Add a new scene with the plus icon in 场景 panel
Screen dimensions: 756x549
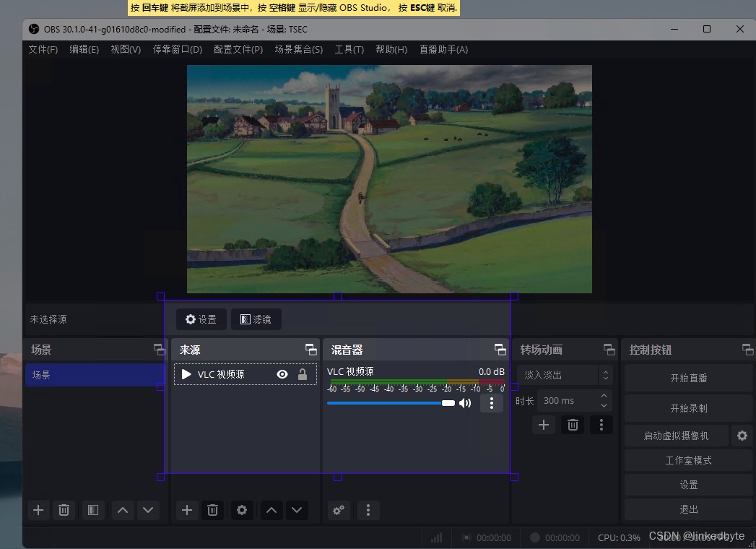[x=38, y=510]
